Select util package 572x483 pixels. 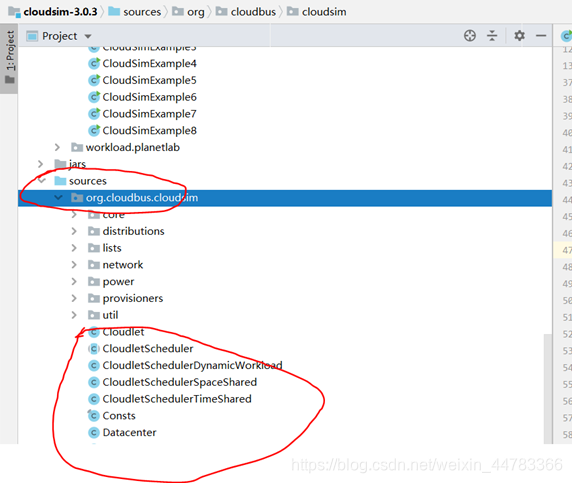[x=111, y=315]
